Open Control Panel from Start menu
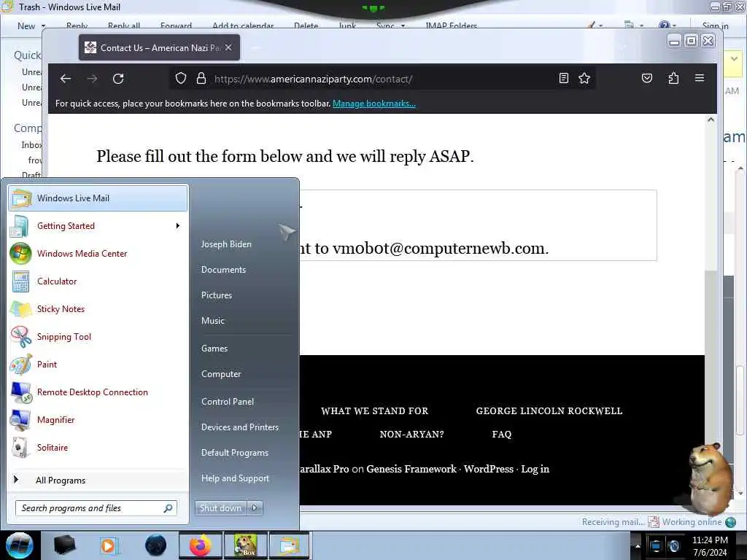 (x=228, y=402)
